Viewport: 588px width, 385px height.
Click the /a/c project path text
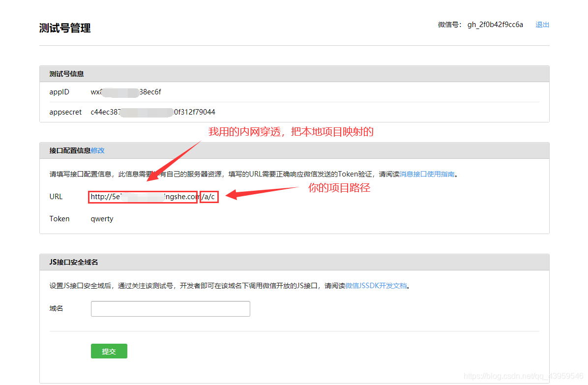[209, 197]
